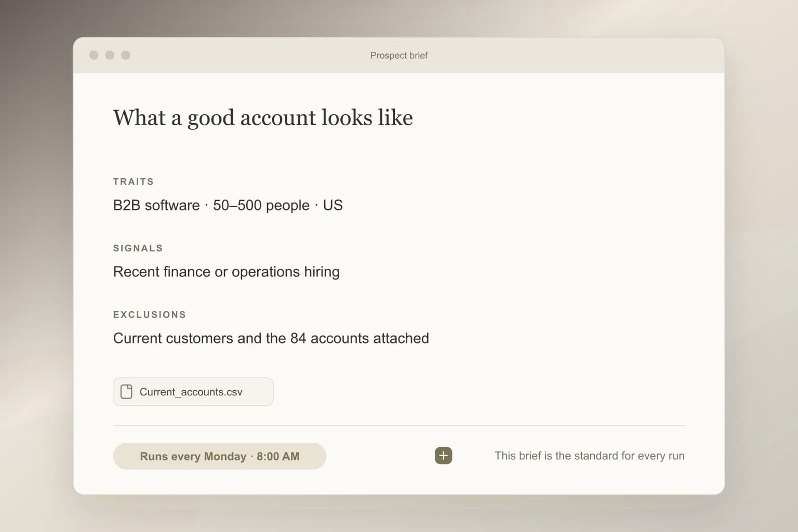798x532 pixels.
Task: Edit the Recent finance or operations hiring text
Action: [227, 272]
